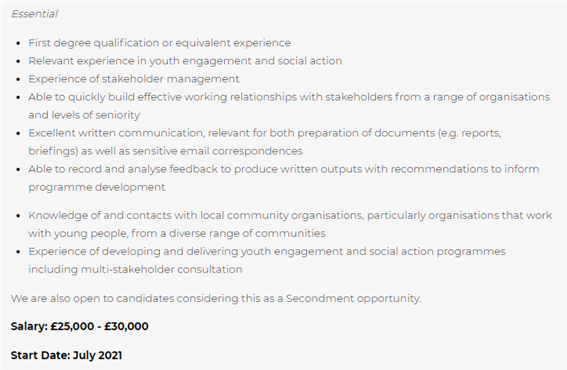Viewport: 567px width, 370px height.
Task: Click 'First degree qualification or equivalent experience' line
Action: pos(159,43)
